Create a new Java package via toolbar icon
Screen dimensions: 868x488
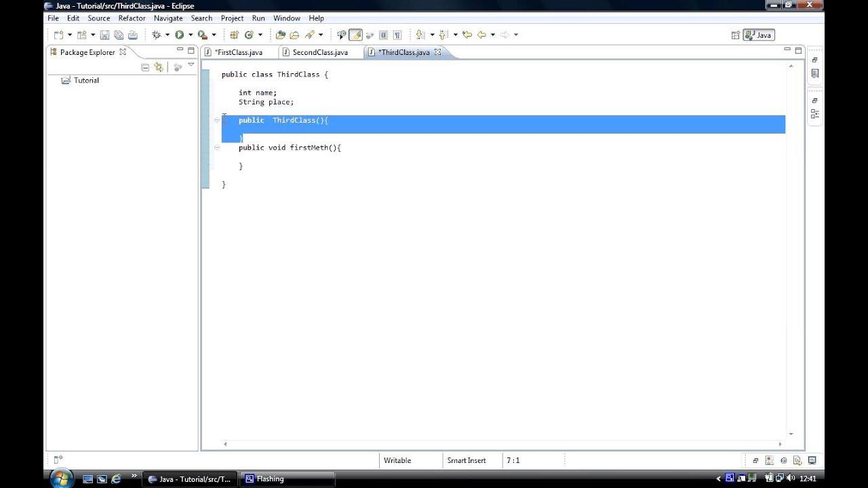[x=235, y=35]
